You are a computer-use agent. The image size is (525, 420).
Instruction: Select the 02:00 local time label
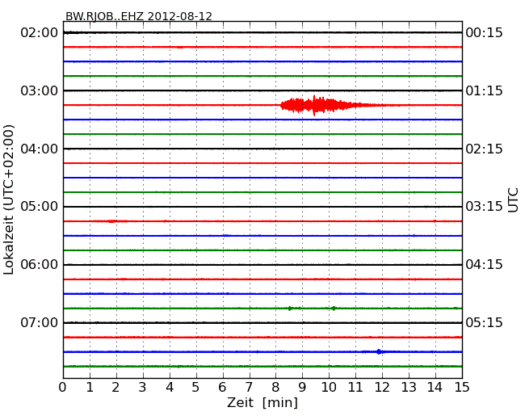[40, 33]
